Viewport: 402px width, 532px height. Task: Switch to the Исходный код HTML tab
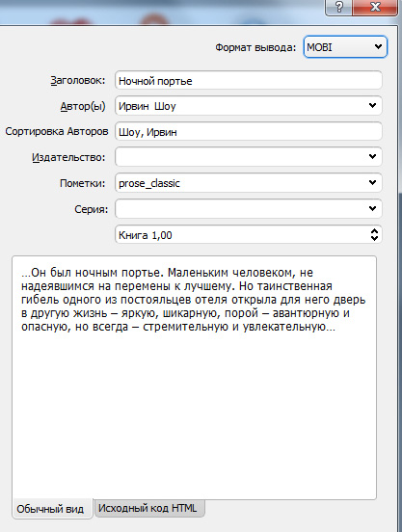(147, 508)
